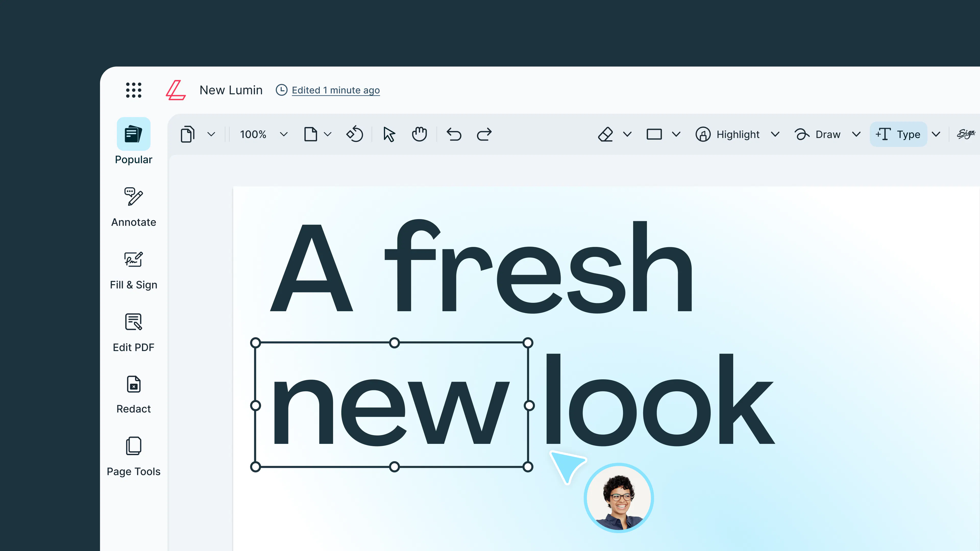Click the right-middle handle of the text box
Image resolution: width=980 pixels, height=551 pixels.
point(529,405)
